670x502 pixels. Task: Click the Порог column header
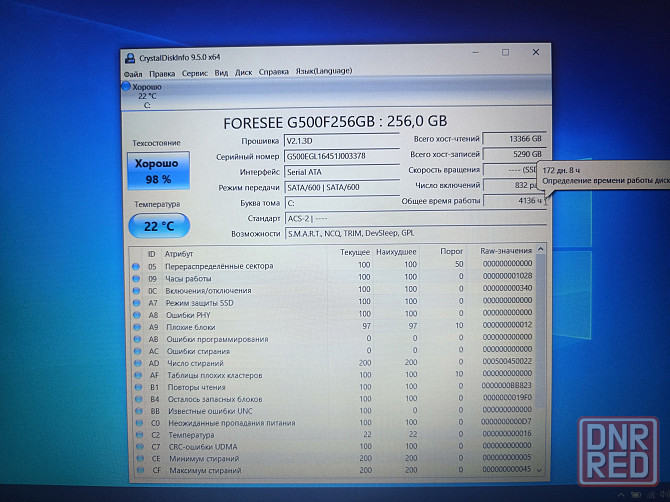tap(452, 251)
